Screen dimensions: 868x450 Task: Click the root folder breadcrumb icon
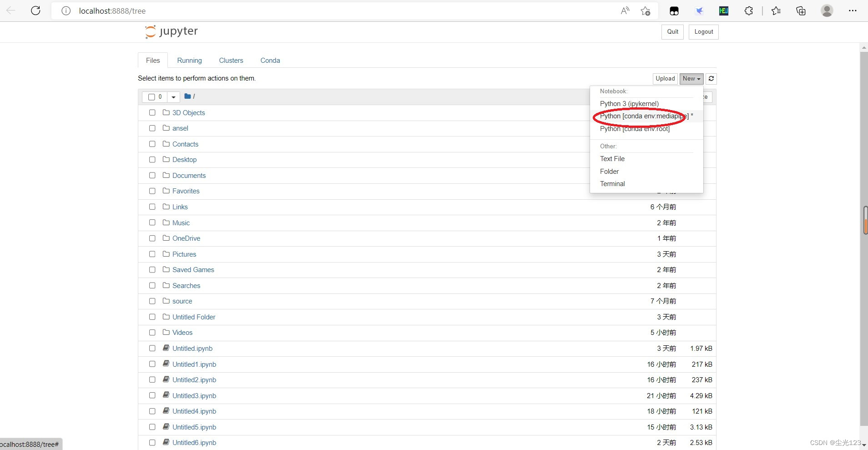pos(187,96)
